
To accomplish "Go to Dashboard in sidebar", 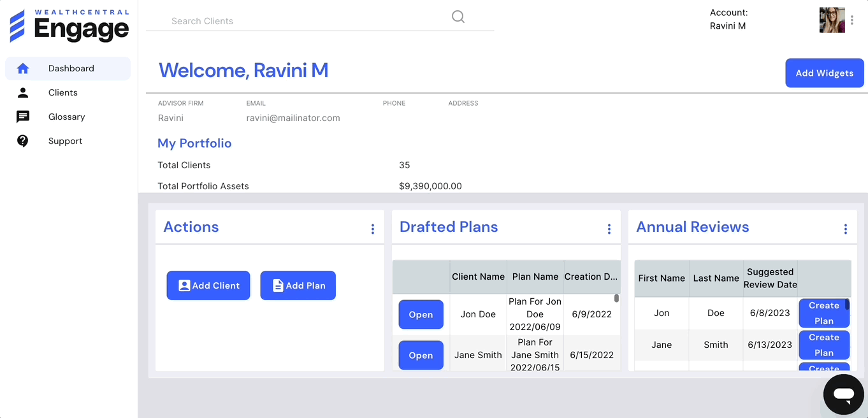I will pos(68,68).
